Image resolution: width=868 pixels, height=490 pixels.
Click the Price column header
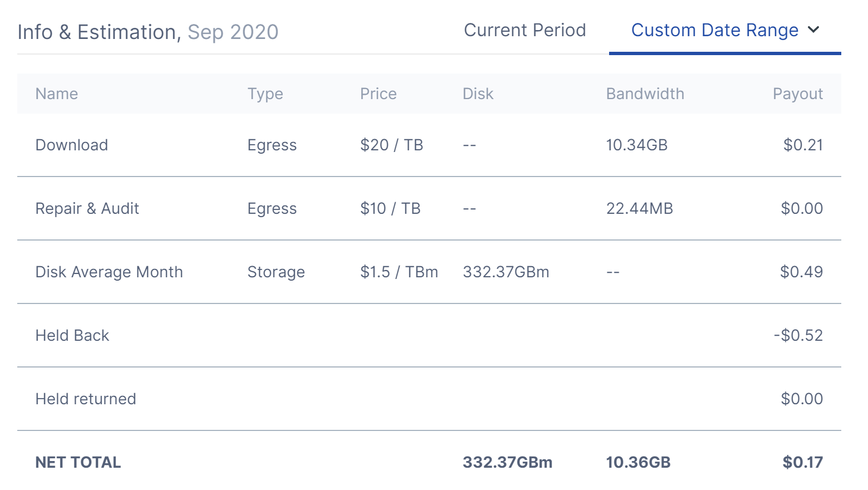pos(378,94)
